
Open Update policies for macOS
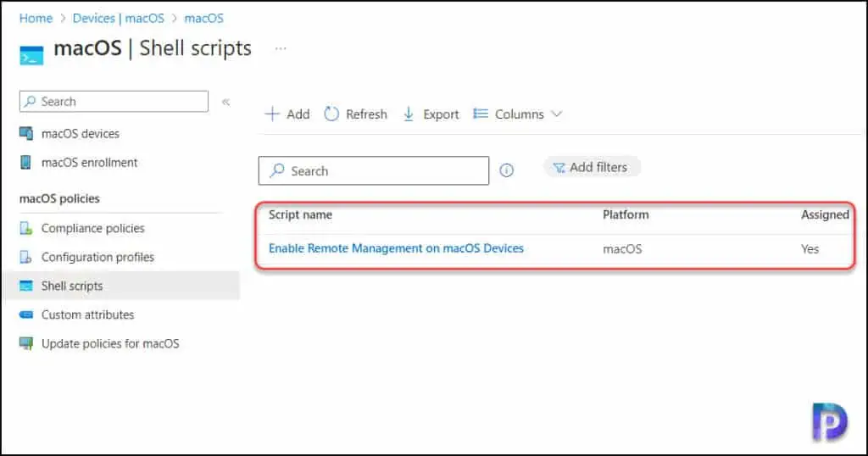[110, 343]
